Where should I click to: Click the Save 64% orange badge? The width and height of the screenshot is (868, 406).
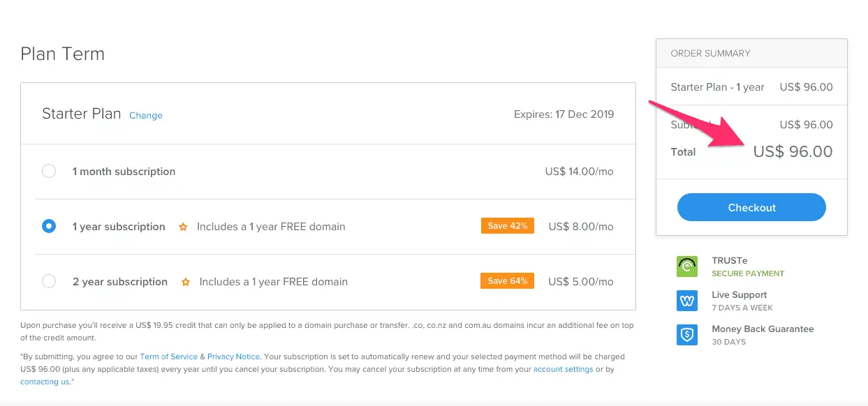(x=508, y=281)
